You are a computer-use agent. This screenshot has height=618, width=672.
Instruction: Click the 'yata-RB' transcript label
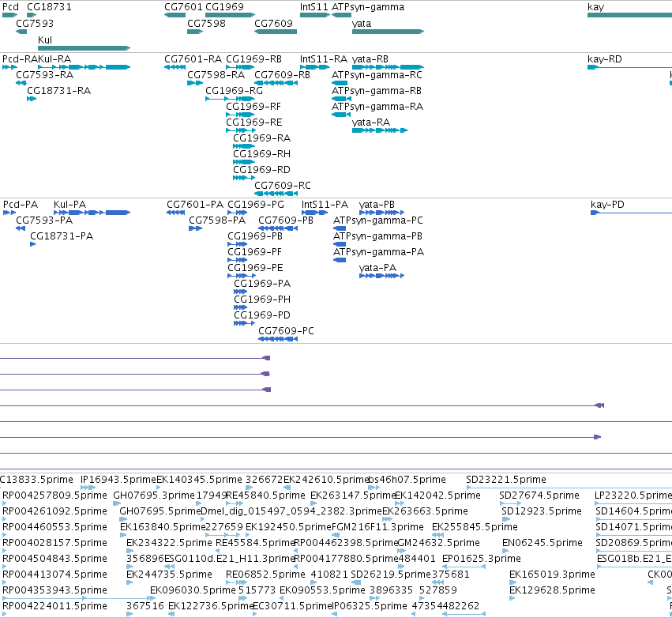point(370,59)
